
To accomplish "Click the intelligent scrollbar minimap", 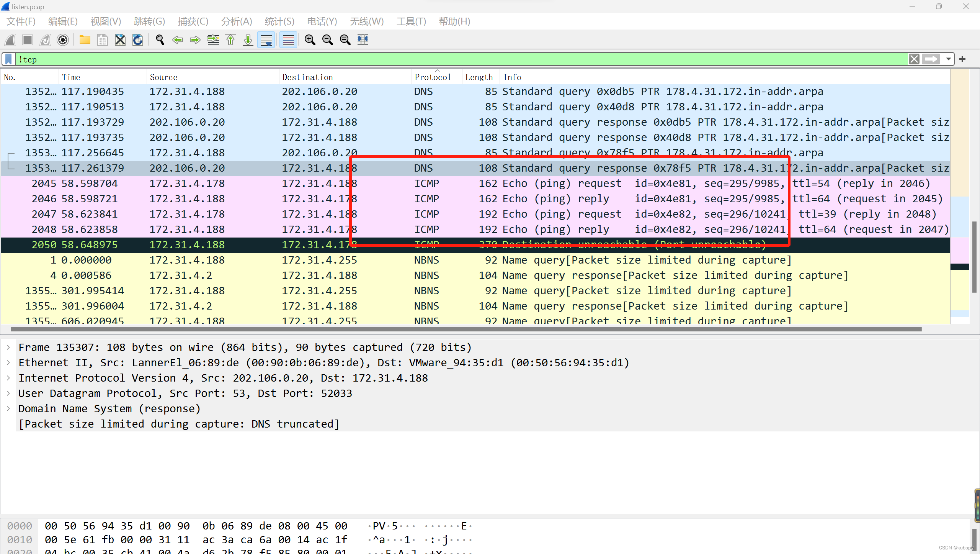I will tap(959, 196).
